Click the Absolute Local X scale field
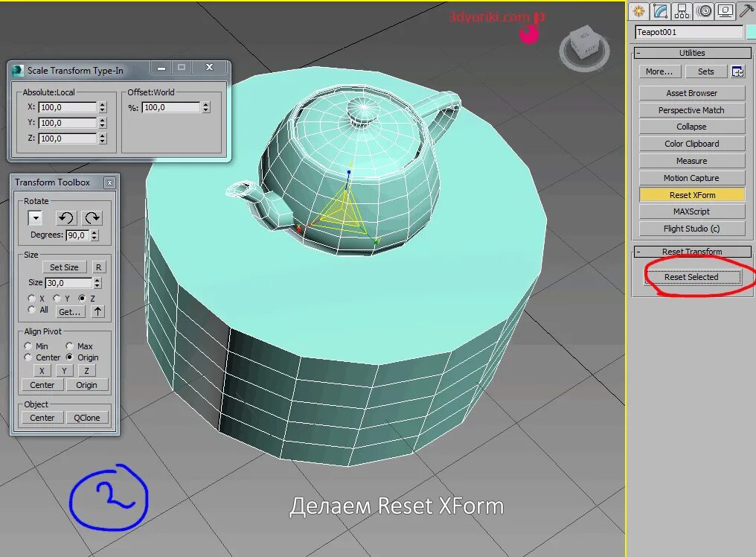Screen dimensions: 756x557 pyautogui.click(x=68, y=107)
